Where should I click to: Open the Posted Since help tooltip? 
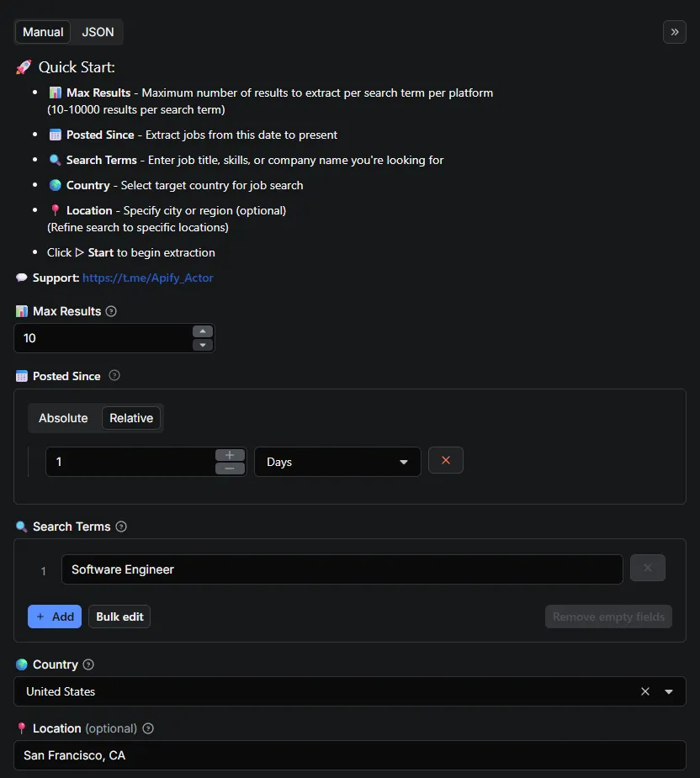[x=116, y=376]
